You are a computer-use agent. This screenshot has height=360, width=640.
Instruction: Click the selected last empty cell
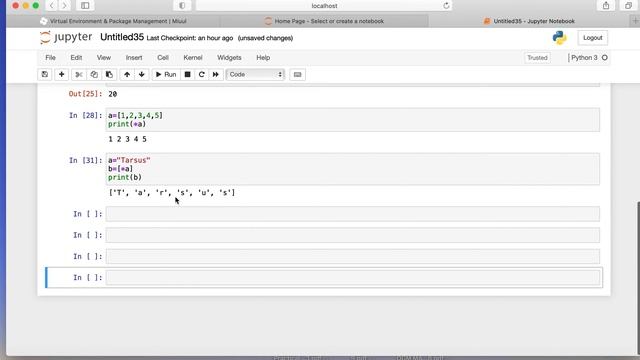(353, 278)
